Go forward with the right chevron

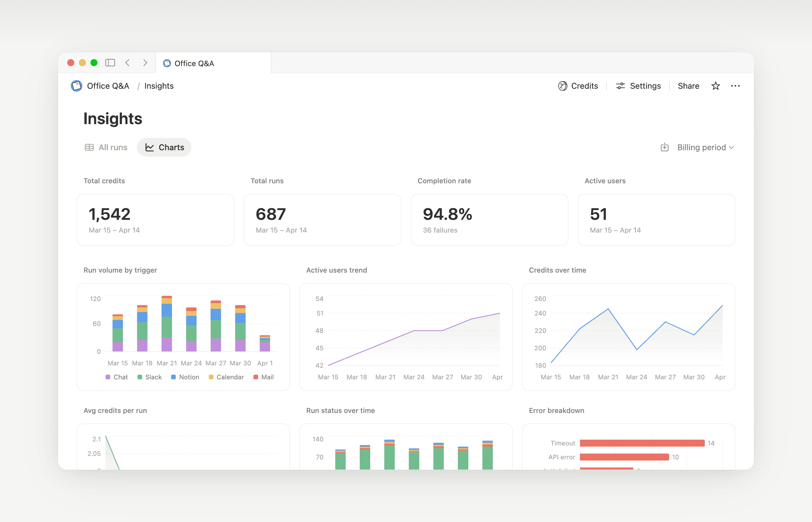(x=145, y=63)
